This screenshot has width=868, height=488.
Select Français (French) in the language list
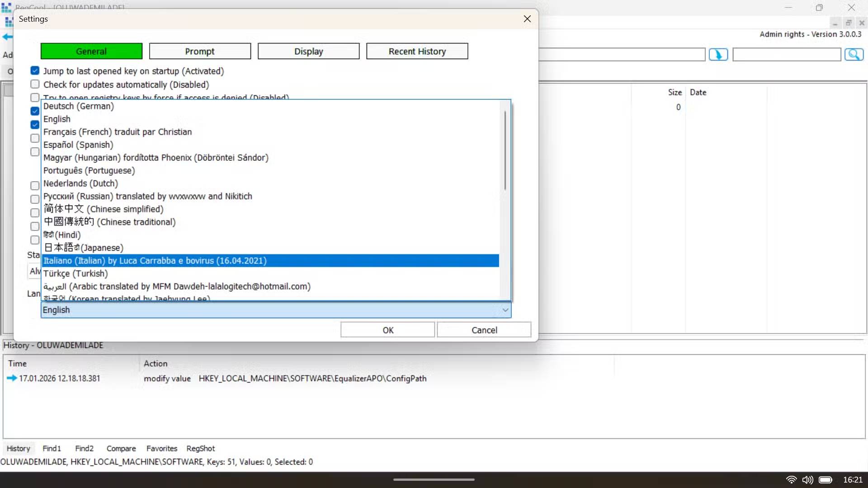pos(118,132)
